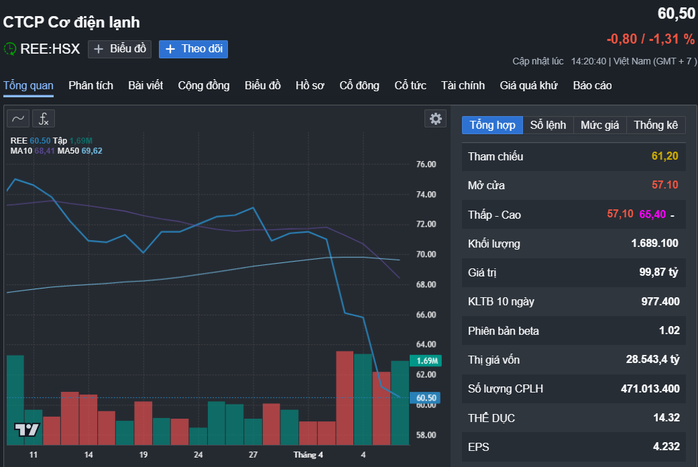Select the Tổng quan tab
This screenshot has width=698, height=467.
pos(28,85)
